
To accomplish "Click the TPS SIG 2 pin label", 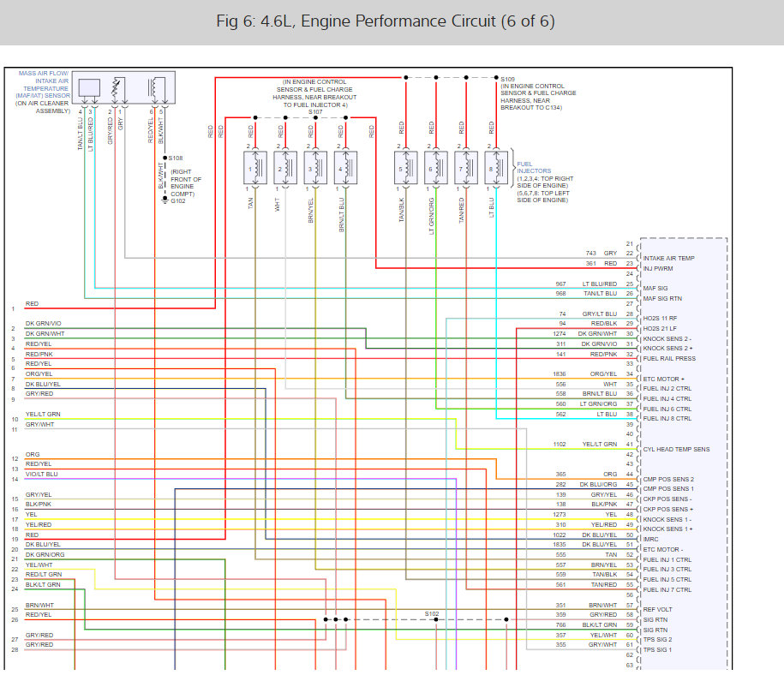I will tap(657, 640).
